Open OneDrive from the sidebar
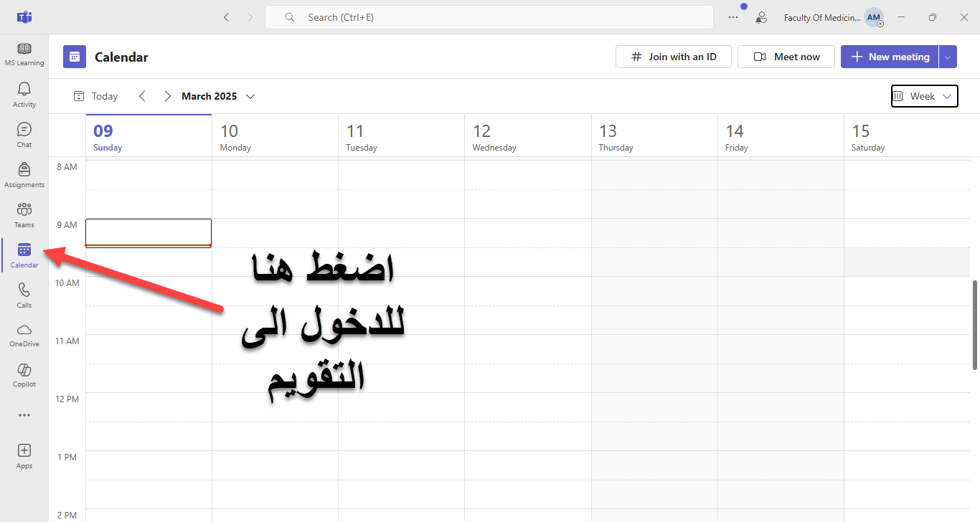 coord(24,334)
